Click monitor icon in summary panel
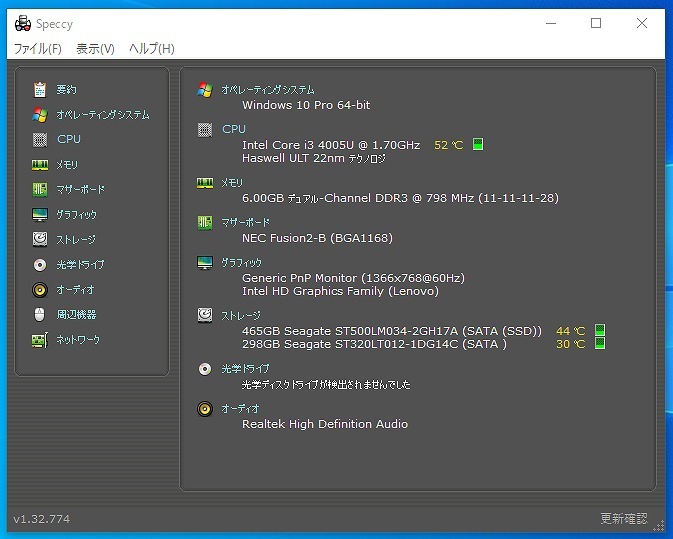The image size is (673, 539). coord(205,263)
